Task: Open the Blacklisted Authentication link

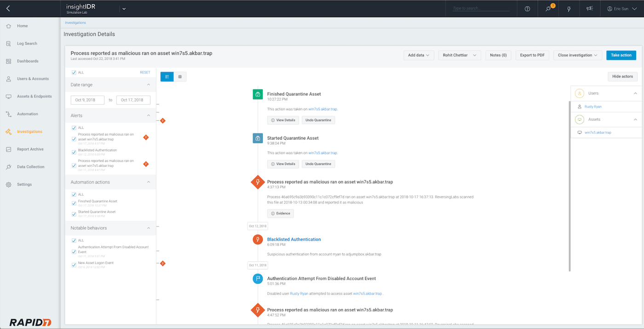Action: point(294,239)
